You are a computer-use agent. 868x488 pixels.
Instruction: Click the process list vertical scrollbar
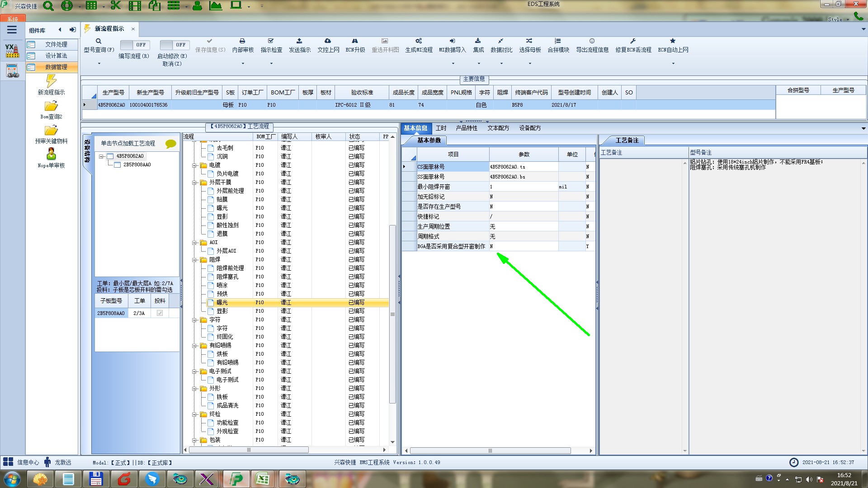tap(392, 314)
